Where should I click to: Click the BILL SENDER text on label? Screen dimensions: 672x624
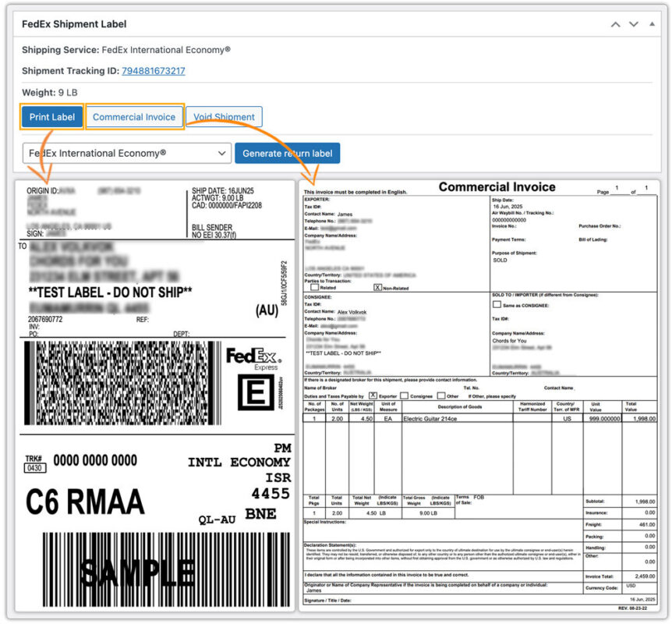212,227
